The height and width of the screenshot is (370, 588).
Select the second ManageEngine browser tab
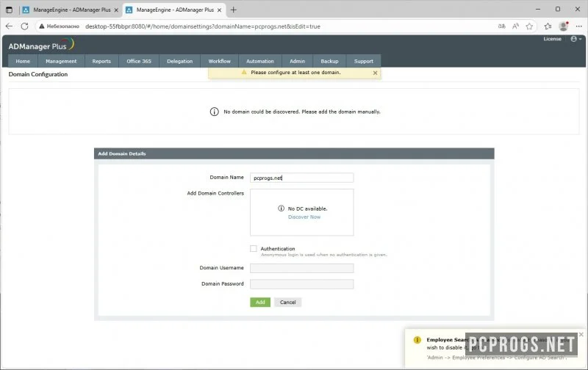click(175, 10)
